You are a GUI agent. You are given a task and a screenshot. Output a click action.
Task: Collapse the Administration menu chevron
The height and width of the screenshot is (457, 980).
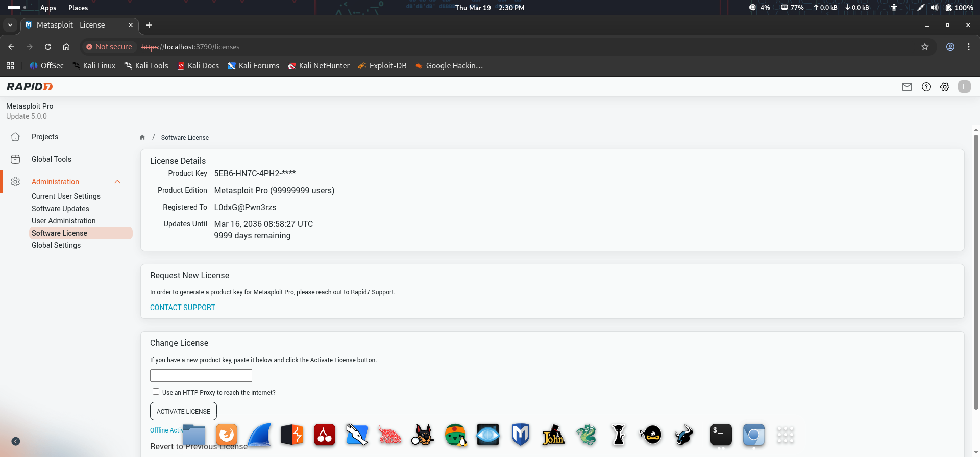click(x=117, y=182)
